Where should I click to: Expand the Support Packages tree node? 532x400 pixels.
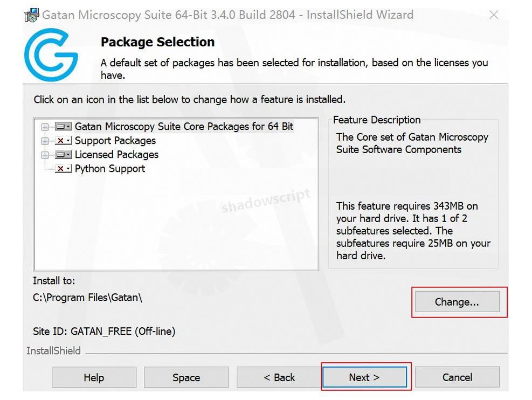coord(45,141)
